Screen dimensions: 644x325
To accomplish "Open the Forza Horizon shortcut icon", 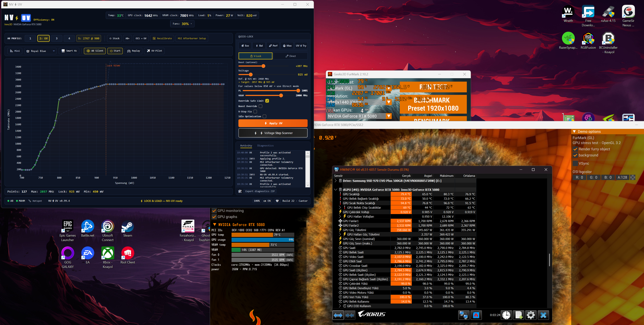I will tap(188, 231).
